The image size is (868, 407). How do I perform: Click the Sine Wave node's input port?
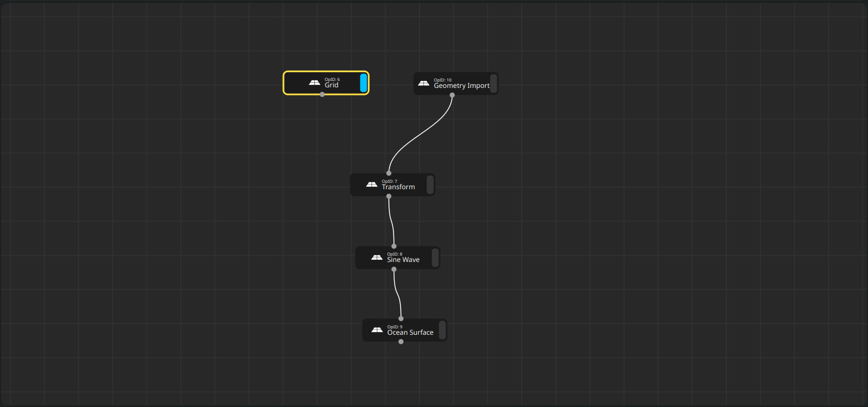click(394, 246)
